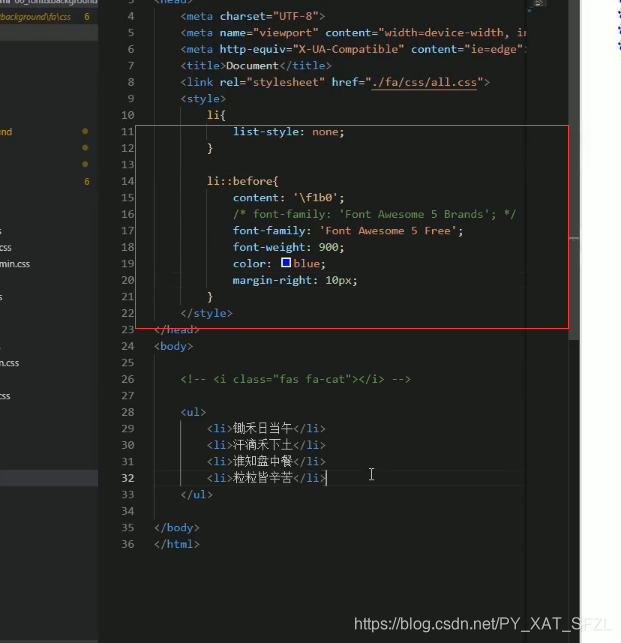Click the commented 'Font Awesome 5 Brands' line
This screenshot has height=643, width=621.
click(374, 214)
